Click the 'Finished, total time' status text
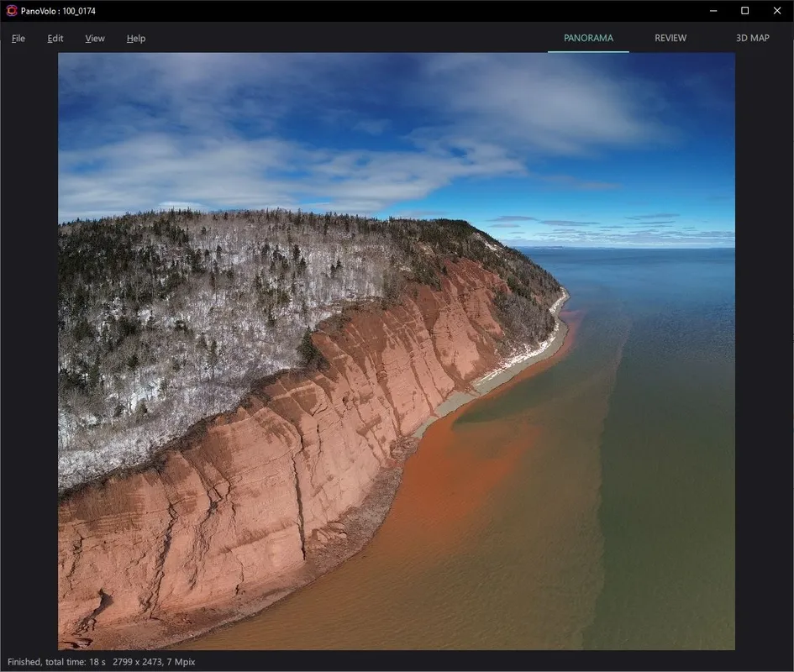Image resolution: width=794 pixels, height=672 pixels. point(56,662)
